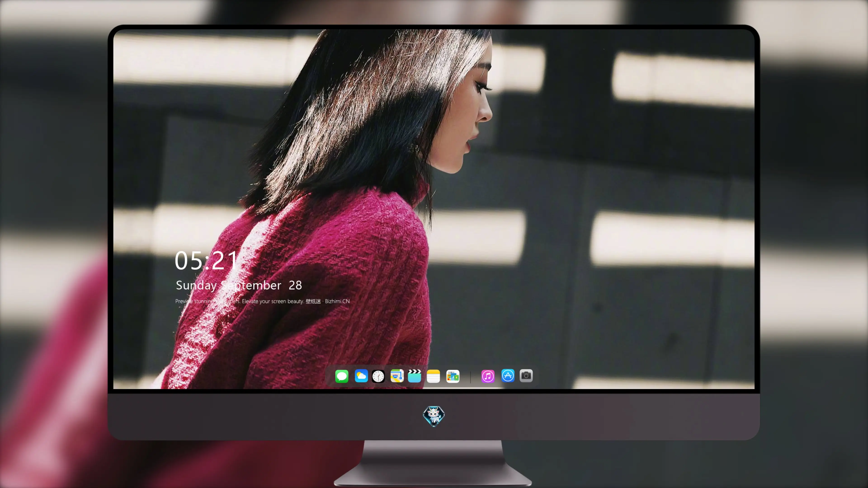Launch the yellow Notes app

[x=433, y=376]
